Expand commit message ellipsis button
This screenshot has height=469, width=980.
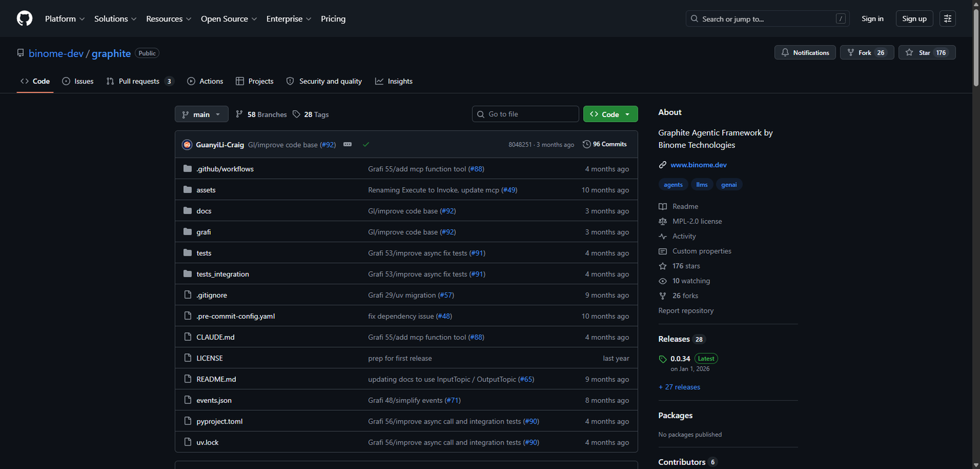pos(347,145)
